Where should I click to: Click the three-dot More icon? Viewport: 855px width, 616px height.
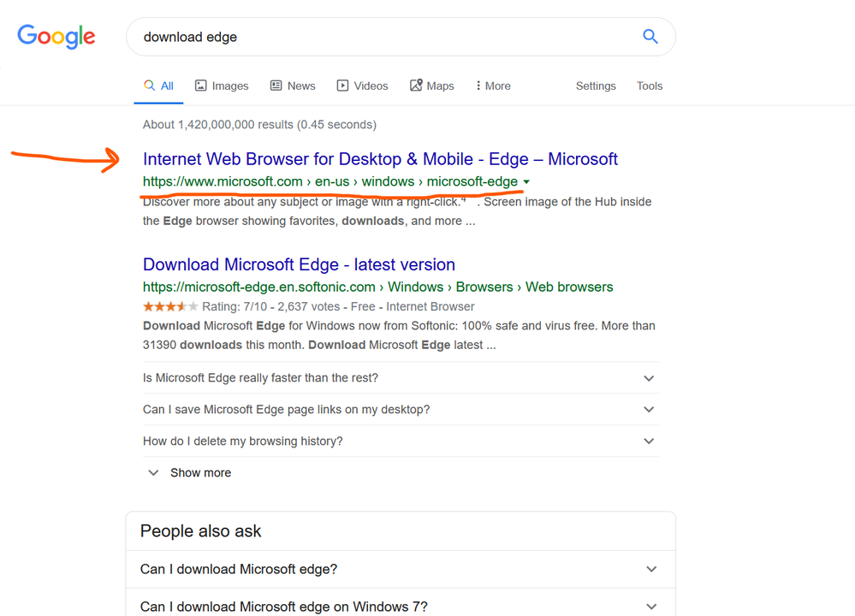tap(478, 86)
